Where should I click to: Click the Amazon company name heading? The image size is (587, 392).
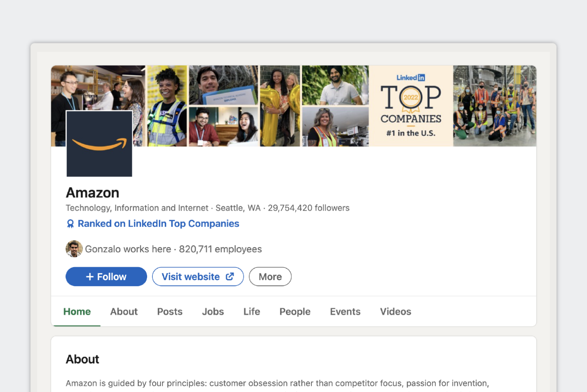click(92, 193)
